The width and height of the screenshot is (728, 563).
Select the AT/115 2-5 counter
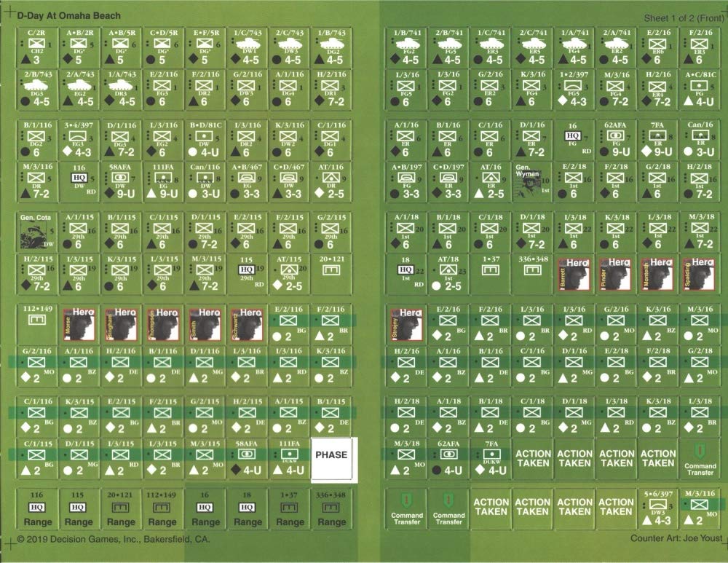pyautogui.click(x=289, y=274)
